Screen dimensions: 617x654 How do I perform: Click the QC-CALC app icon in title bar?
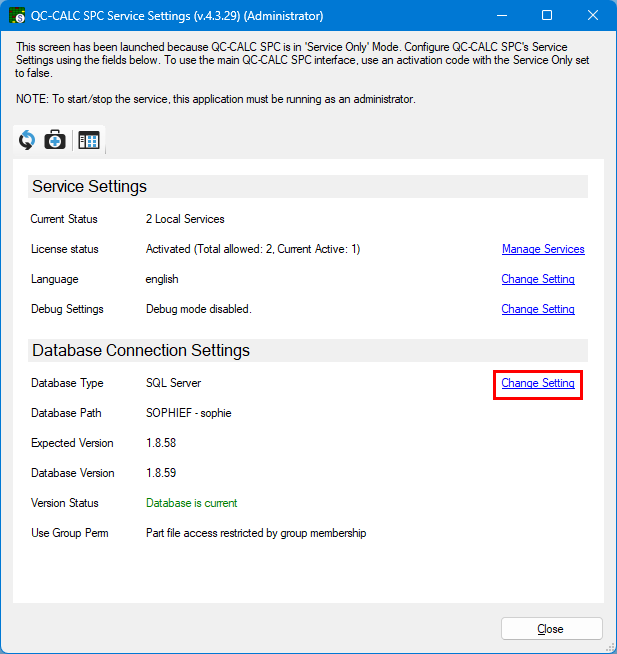[x=17, y=15]
